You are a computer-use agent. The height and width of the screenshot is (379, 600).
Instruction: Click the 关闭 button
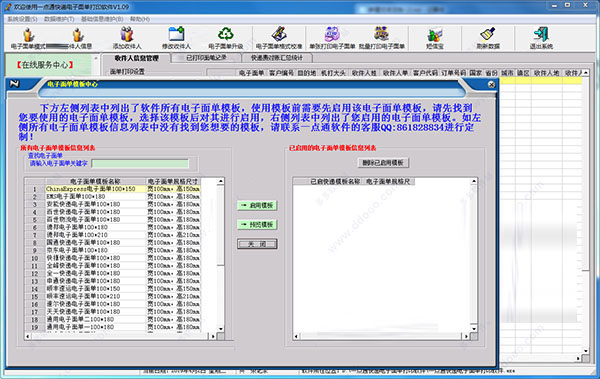tap(257, 244)
